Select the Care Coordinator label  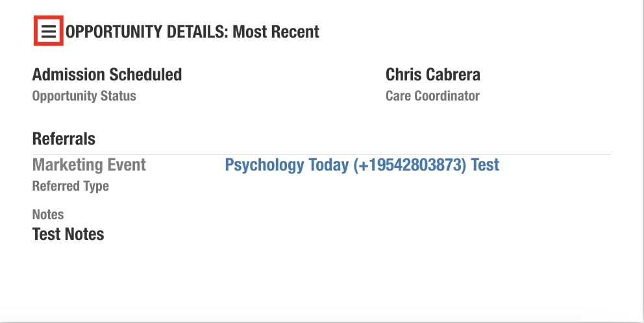pyautogui.click(x=432, y=96)
